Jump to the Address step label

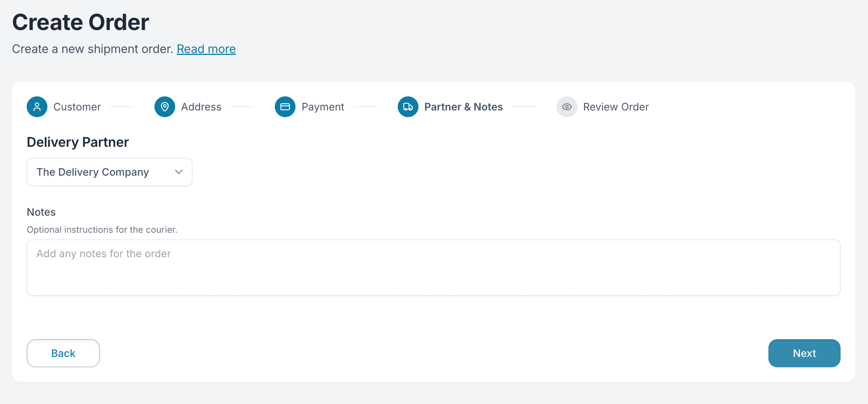tap(201, 107)
